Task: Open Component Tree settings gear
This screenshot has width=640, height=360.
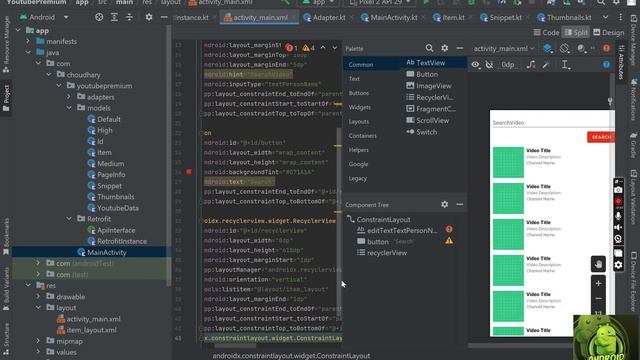Action: click(x=444, y=204)
